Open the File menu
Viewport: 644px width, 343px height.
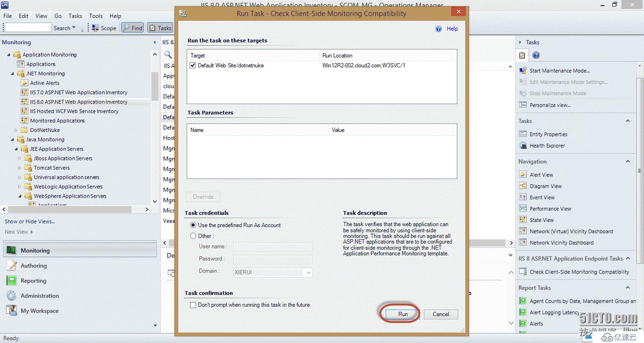click(8, 16)
